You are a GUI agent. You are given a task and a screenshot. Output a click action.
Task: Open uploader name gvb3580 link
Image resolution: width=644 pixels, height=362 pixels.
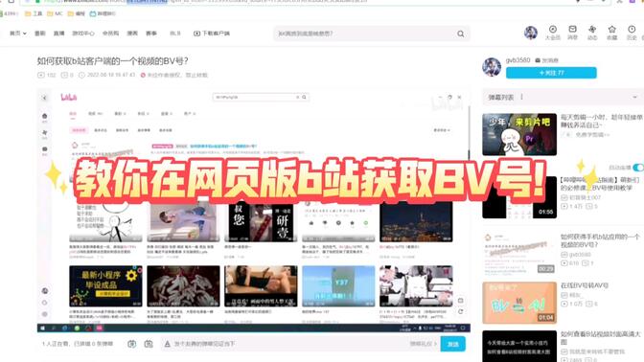(517, 60)
